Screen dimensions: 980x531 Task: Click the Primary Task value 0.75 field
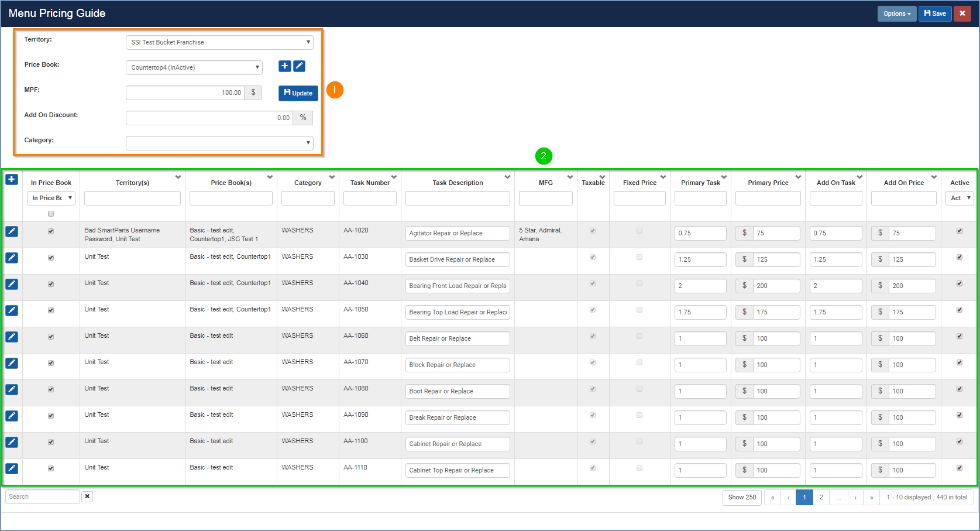click(x=700, y=233)
